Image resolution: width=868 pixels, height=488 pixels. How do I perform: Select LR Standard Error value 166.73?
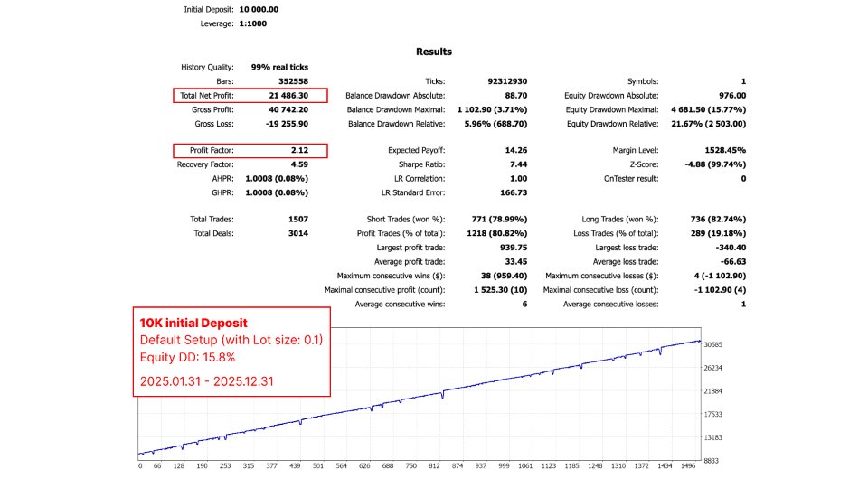(x=514, y=193)
